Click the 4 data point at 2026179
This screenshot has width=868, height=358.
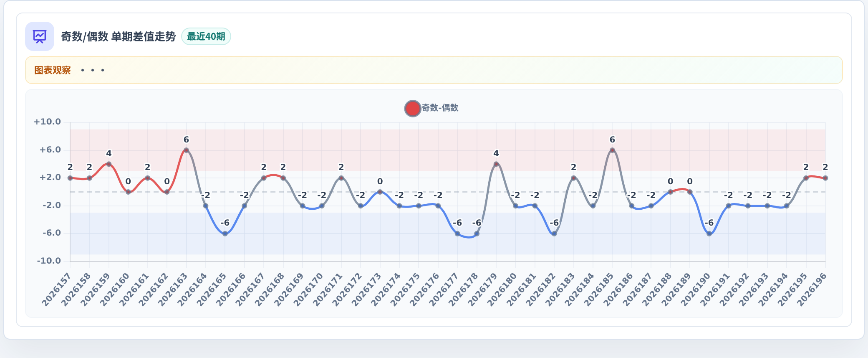(x=496, y=164)
